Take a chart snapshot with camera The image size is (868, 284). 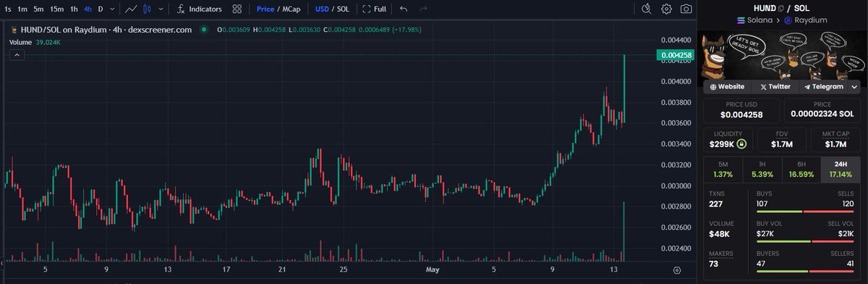(686, 9)
